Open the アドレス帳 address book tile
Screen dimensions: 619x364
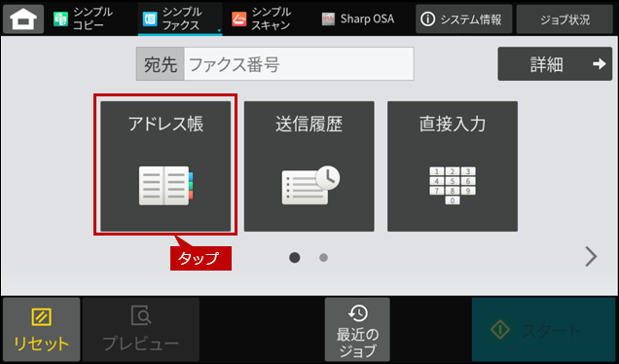point(165,166)
